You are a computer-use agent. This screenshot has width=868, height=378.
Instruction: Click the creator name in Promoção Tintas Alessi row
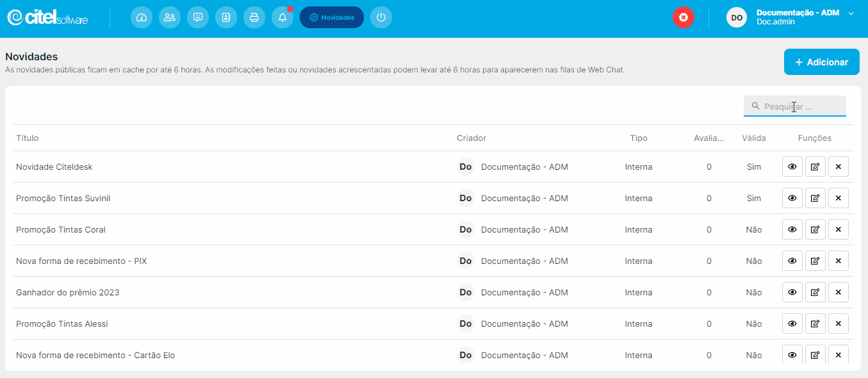tap(525, 324)
